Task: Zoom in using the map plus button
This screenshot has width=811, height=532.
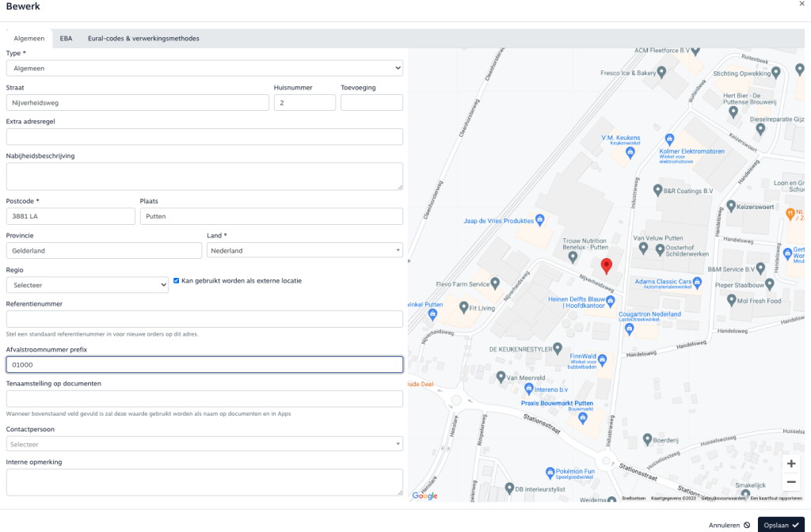Action: pos(790,464)
